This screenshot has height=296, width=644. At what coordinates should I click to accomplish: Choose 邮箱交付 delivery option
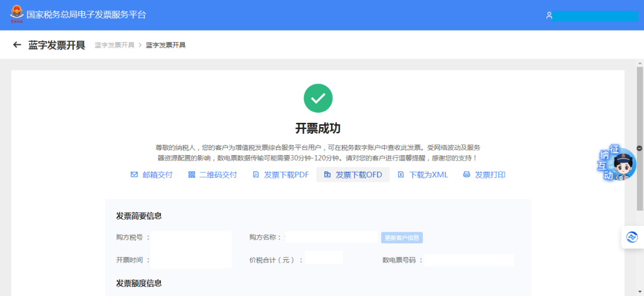pos(151,175)
